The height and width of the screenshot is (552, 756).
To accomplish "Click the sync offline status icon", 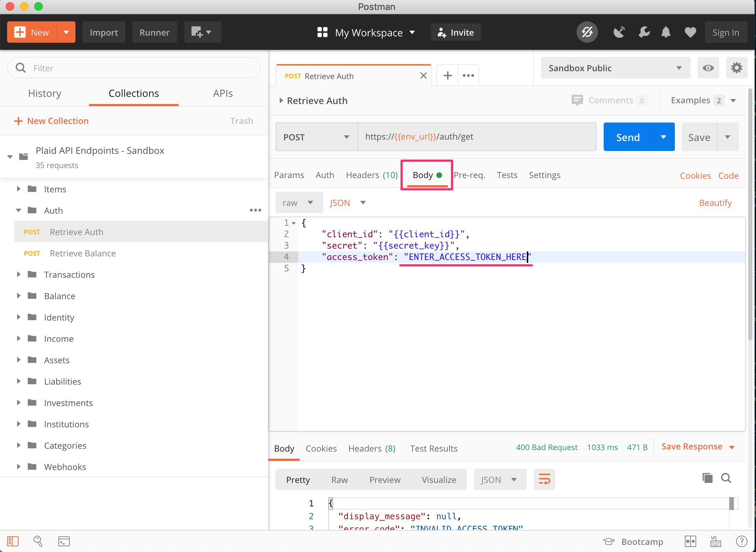I will (587, 32).
